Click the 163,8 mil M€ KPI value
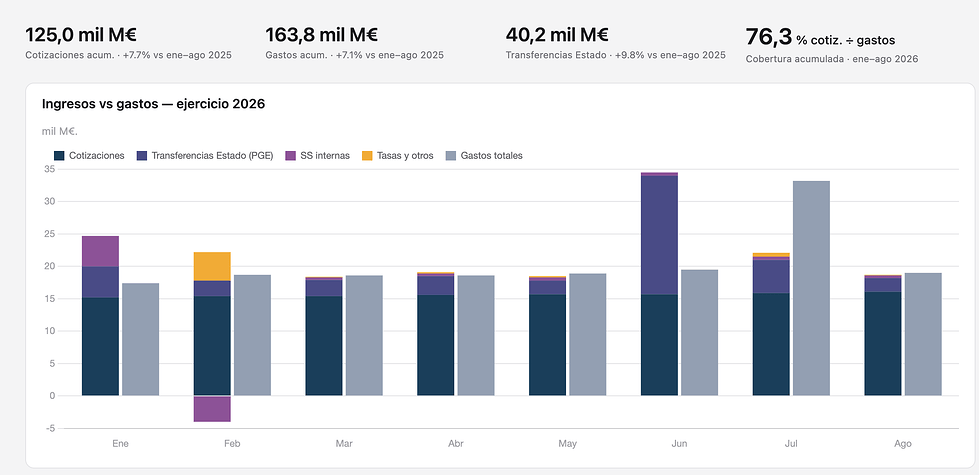The height and width of the screenshot is (475, 979). point(322,35)
